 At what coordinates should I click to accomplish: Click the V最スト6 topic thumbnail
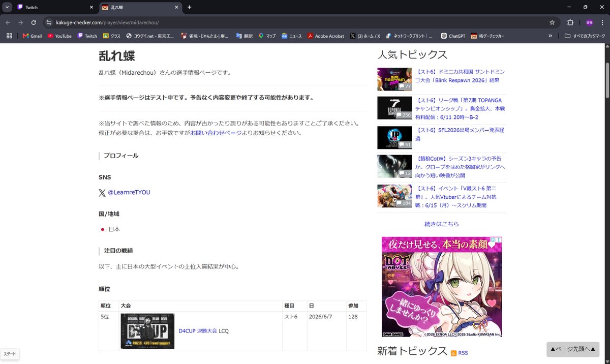[x=394, y=196]
